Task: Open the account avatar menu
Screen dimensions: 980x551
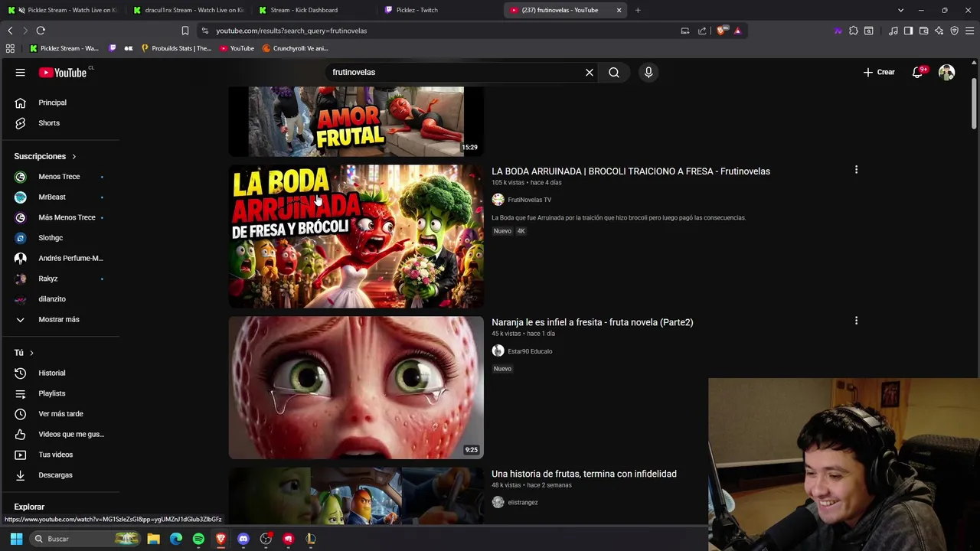Action: pyautogui.click(x=947, y=72)
